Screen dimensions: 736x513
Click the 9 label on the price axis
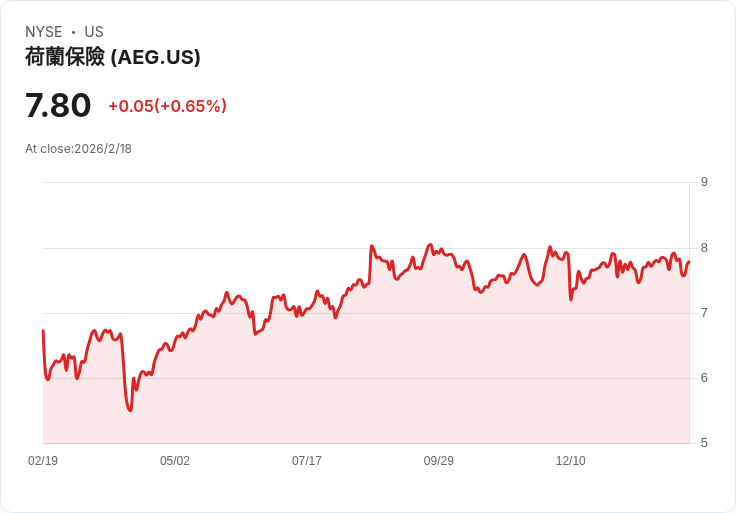tap(704, 182)
